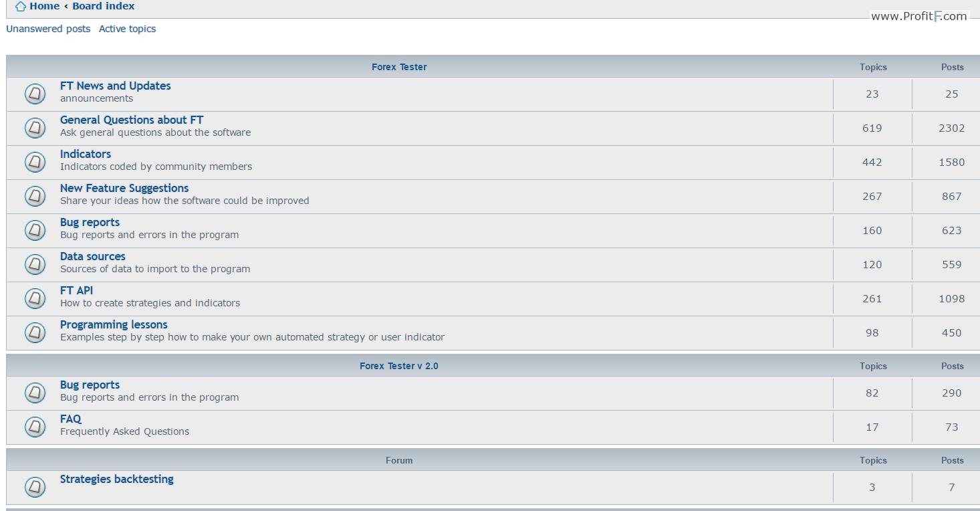Open the Strategies backtesting forum

click(117, 479)
